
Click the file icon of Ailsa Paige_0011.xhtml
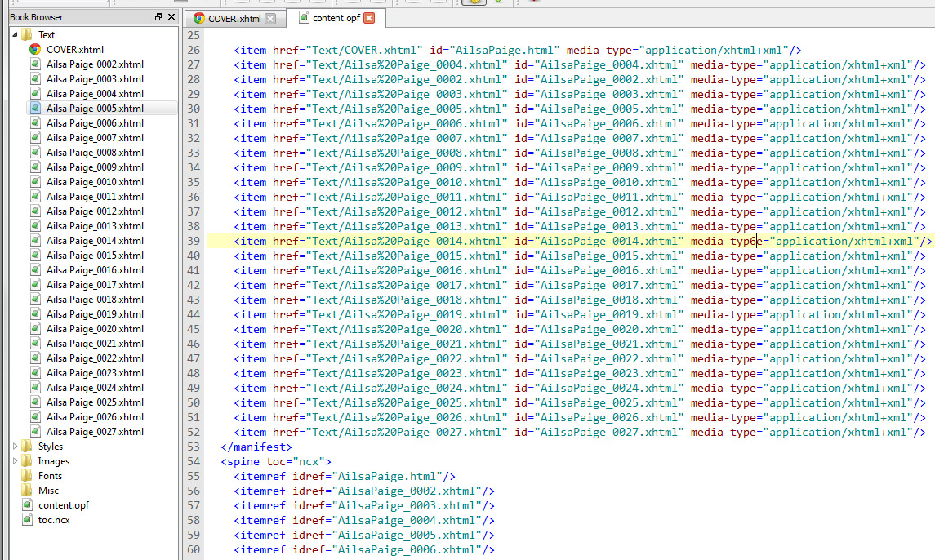point(35,196)
